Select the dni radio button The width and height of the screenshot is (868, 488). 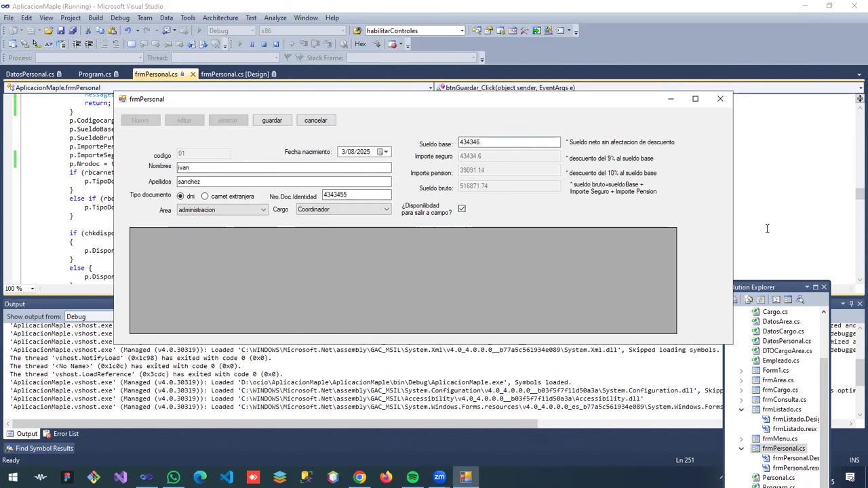pos(180,197)
